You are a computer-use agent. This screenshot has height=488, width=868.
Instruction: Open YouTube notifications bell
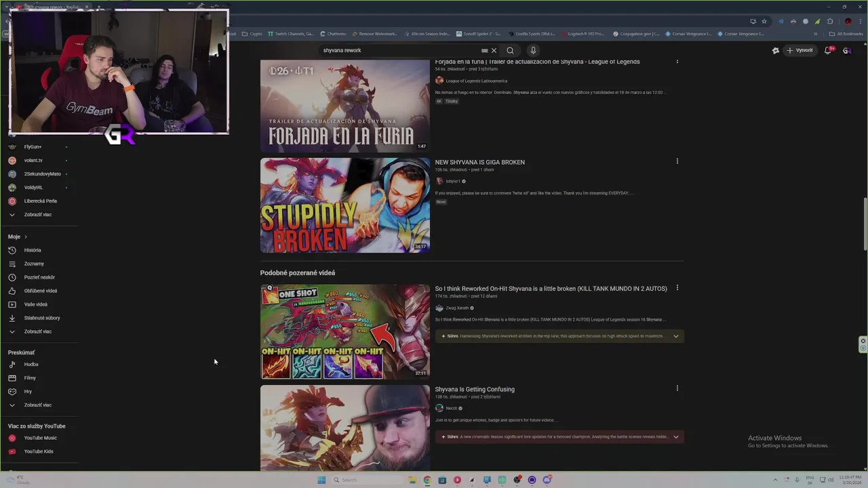coord(828,50)
